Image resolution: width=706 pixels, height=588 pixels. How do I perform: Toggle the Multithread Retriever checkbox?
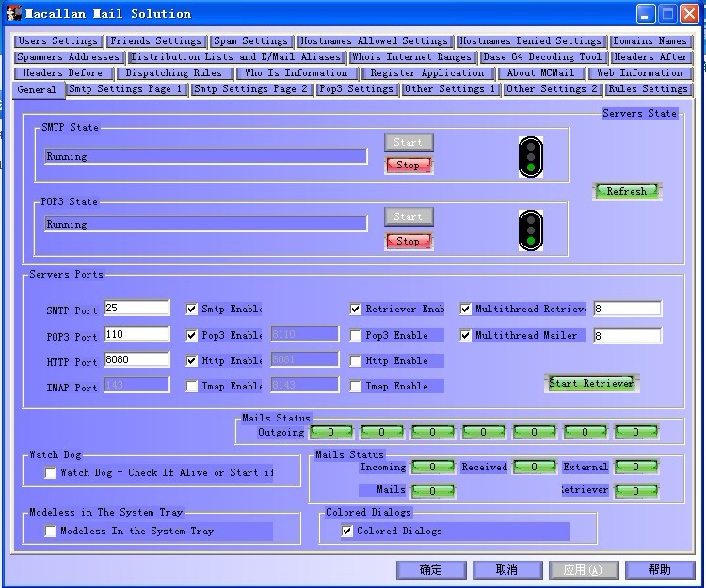[x=465, y=310]
